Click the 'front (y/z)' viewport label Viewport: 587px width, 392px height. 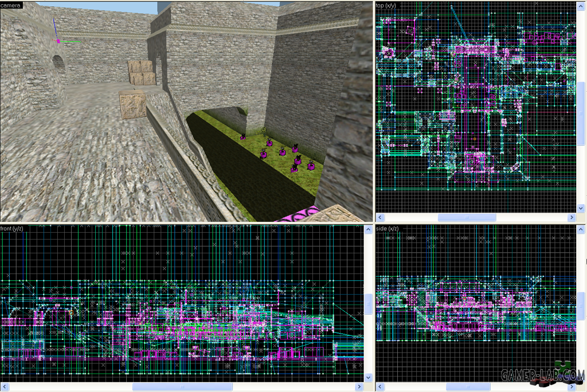(x=11, y=229)
